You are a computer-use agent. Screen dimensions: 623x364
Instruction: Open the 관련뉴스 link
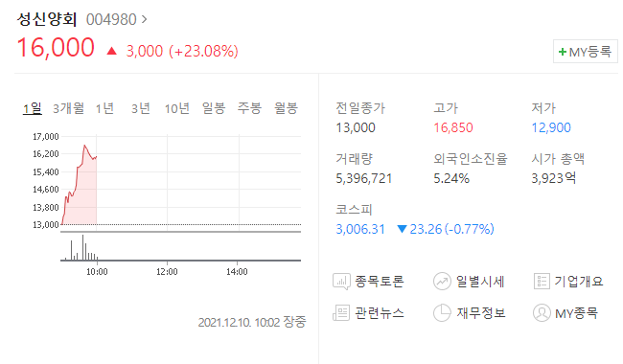379,313
